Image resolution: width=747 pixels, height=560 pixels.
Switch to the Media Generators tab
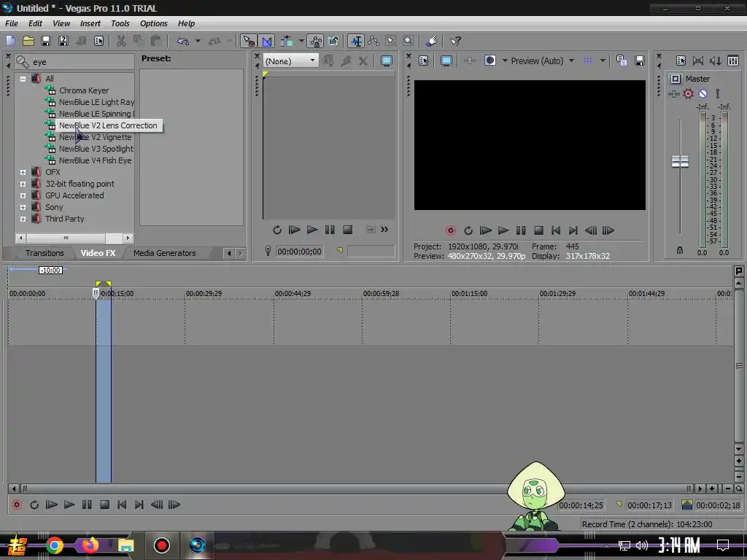coord(164,253)
